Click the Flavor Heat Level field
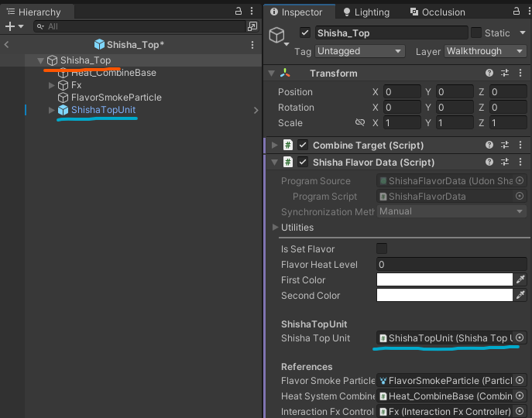 point(451,264)
